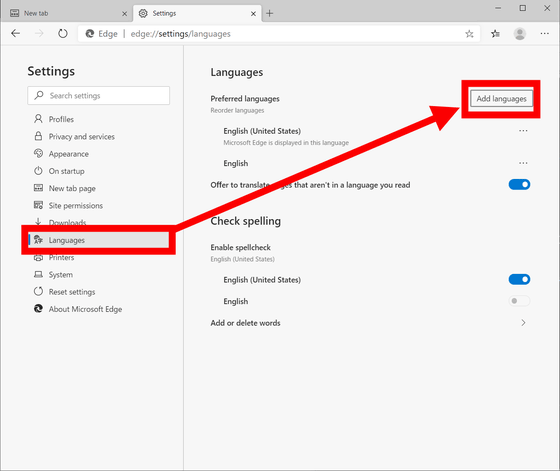Click the address bar URL edge://settings/languages
560x471 pixels.
pyautogui.click(x=180, y=34)
